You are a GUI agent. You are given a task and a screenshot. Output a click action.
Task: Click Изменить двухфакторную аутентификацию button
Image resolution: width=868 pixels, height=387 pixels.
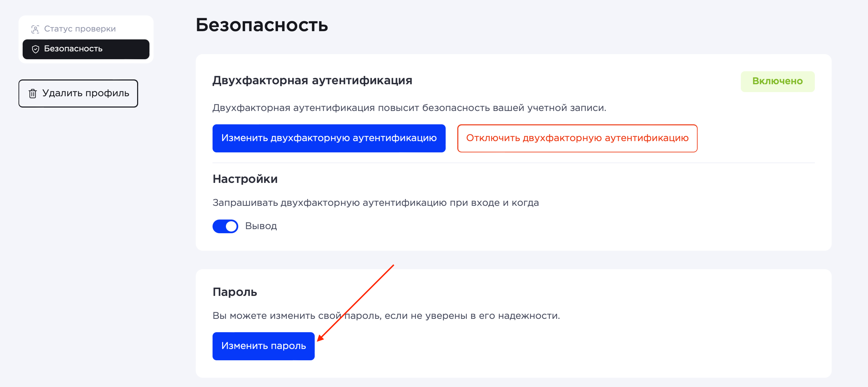point(329,138)
